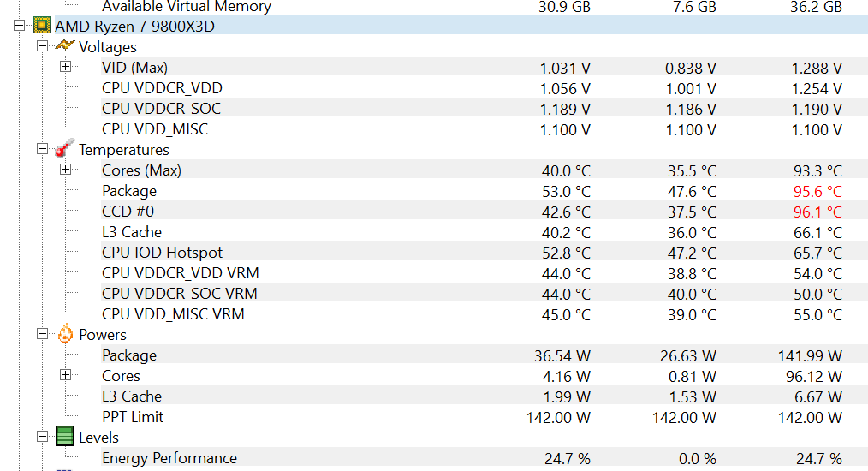The height and width of the screenshot is (471, 868).
Task: Click the 36.2 GB virtual memory max value
Action: [x=816, y=7]
